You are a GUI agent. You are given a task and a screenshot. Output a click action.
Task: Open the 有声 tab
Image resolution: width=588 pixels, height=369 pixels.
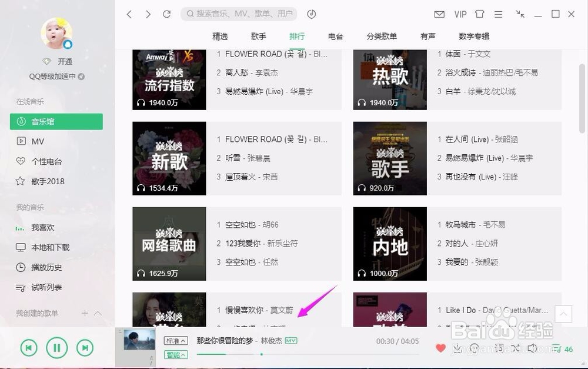coord(428,36)
